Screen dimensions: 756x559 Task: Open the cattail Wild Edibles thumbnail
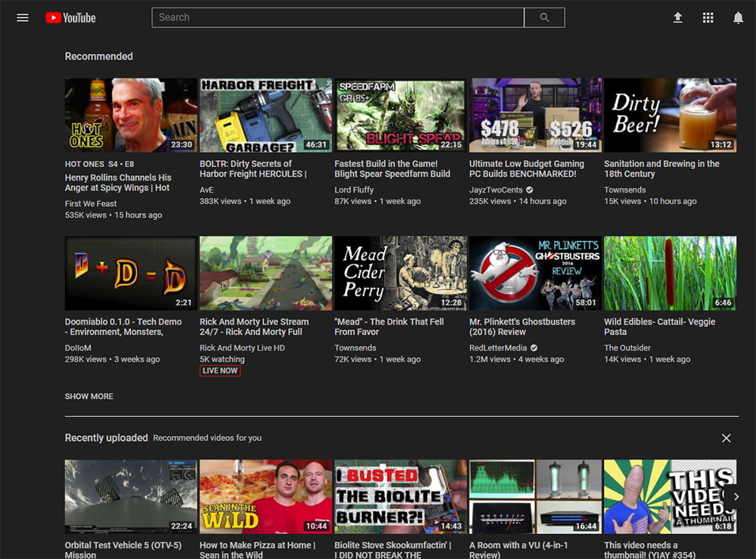[x=670, y=273]
